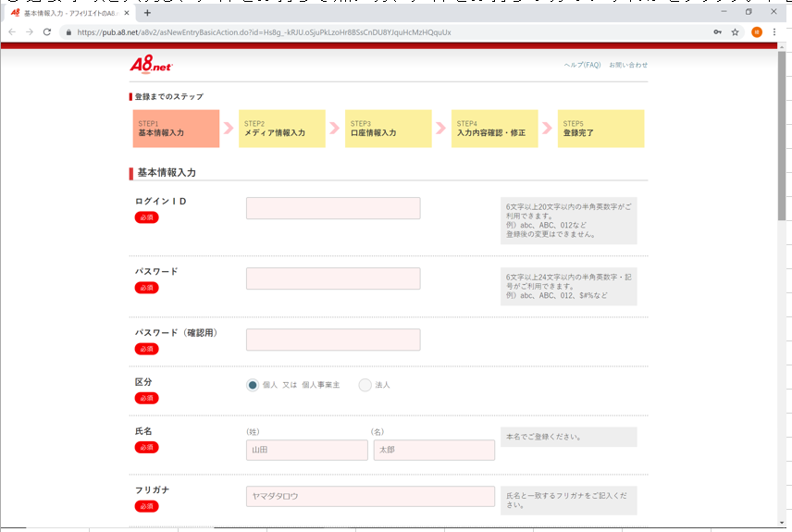The image size is (792, 532).
Task: Click the ログインID field label
Action: click(161, 201)
